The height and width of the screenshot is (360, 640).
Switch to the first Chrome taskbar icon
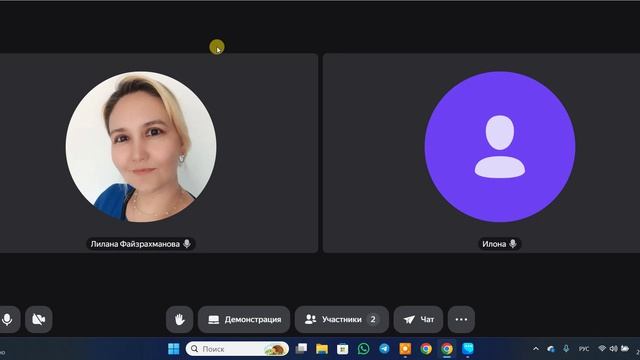coord(426,349)
